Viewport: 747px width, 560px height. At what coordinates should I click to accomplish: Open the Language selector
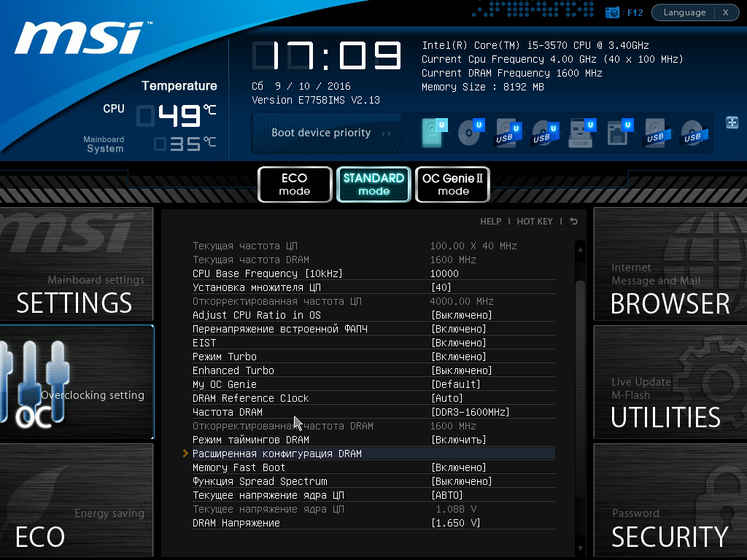(684, 12)
